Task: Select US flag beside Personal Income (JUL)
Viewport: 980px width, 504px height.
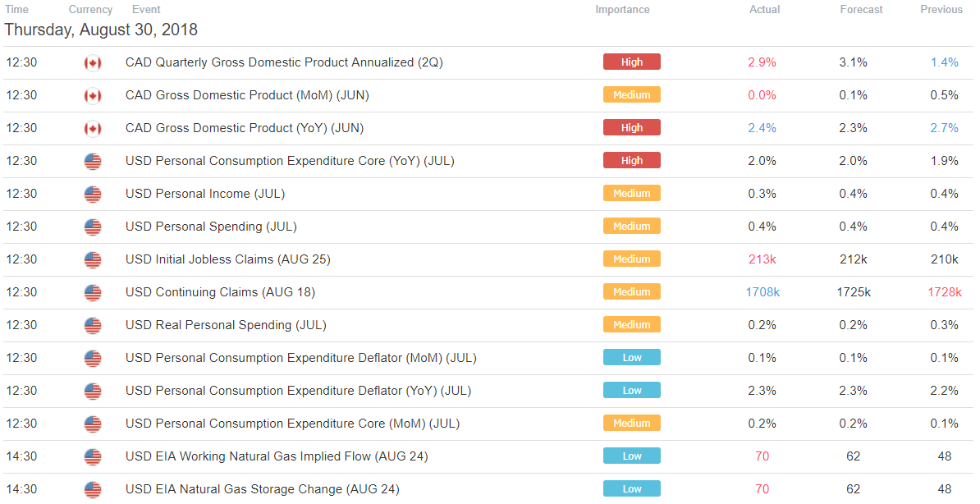Action: [x=93, y=195]
